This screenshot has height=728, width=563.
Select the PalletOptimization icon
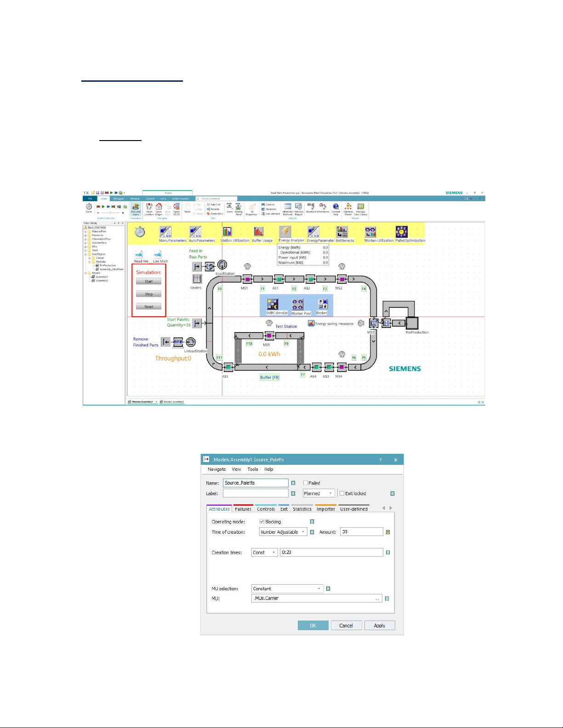tap(401, 232)
